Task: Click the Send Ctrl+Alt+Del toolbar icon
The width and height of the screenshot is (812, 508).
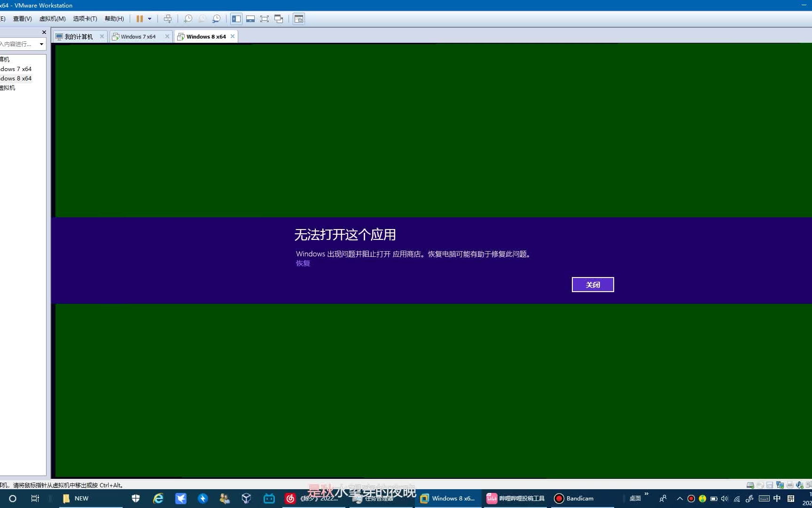Action: click(x=168, y=19)
